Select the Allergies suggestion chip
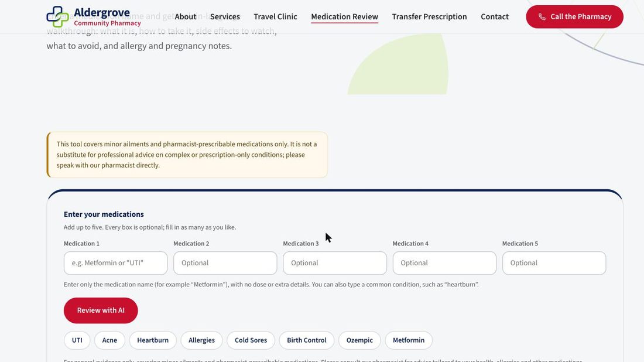This screenshot has width=644, height=362. 201,340
